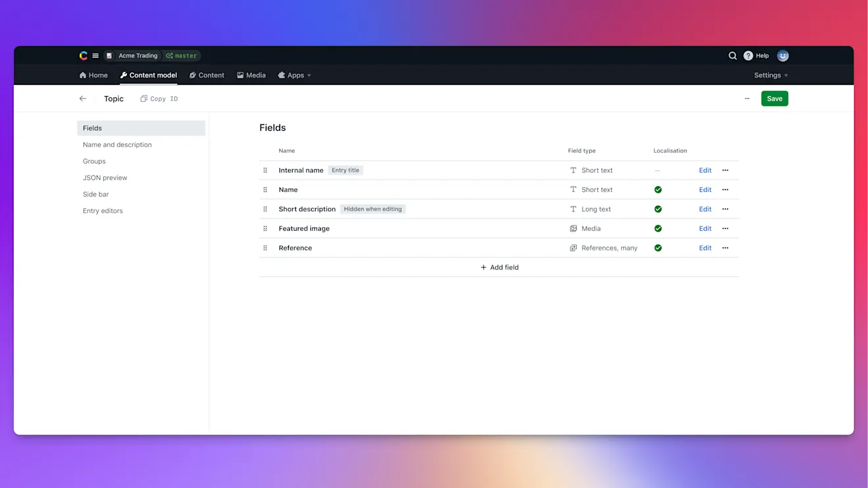The width and height of the screenshot is (868, 488).
Task: Click the Contentful logo icon
Action: pyautogui.click(x=84, y=56)
